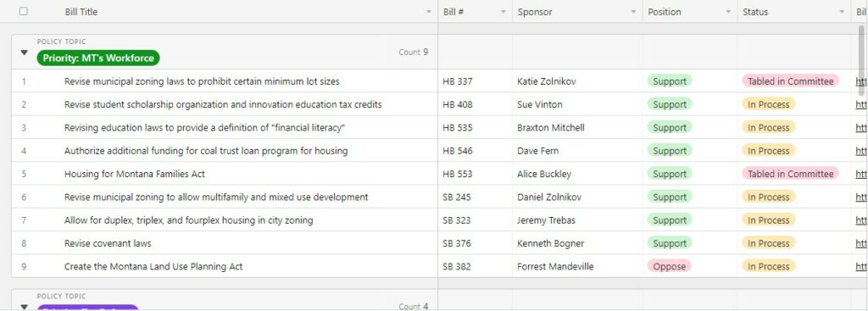Image resolution: width=868 pixels, height=311 pixels.
Task: Click the Priority: MT's Workforce green tag
Action: [x=98, y=58]
